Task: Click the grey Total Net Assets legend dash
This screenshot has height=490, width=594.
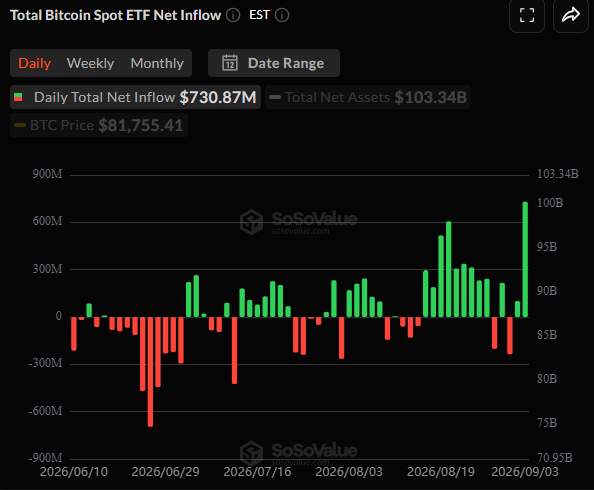Action: pyautogui.click(x=275, y=97)
